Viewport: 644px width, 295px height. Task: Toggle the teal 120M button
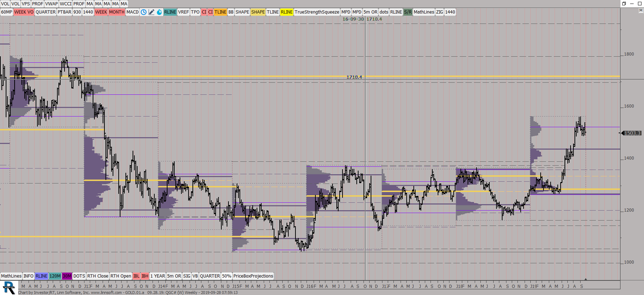coord(55,276)
